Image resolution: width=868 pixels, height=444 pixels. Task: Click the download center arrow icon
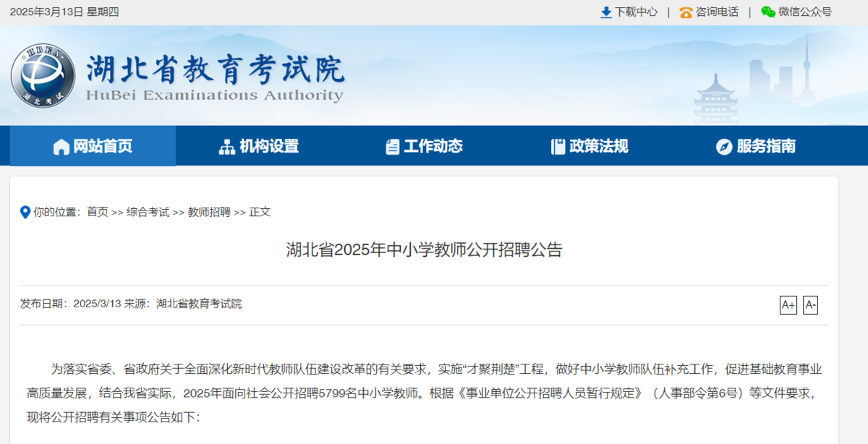point(606,12)
